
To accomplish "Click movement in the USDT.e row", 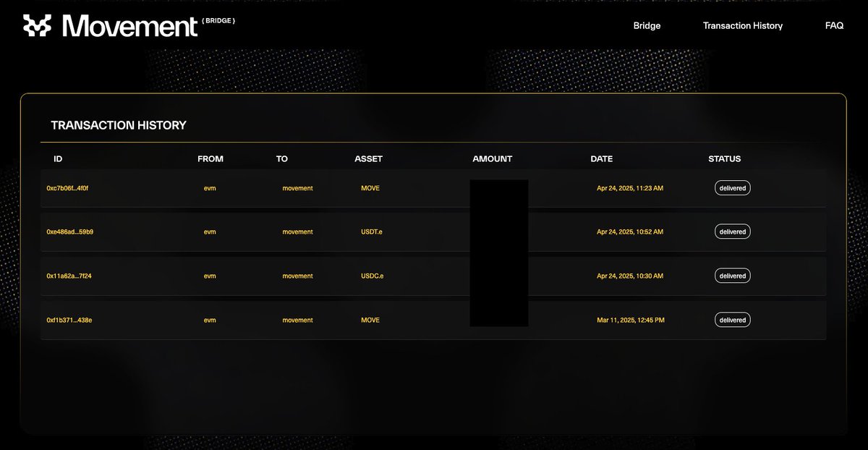I will [297, 232].
